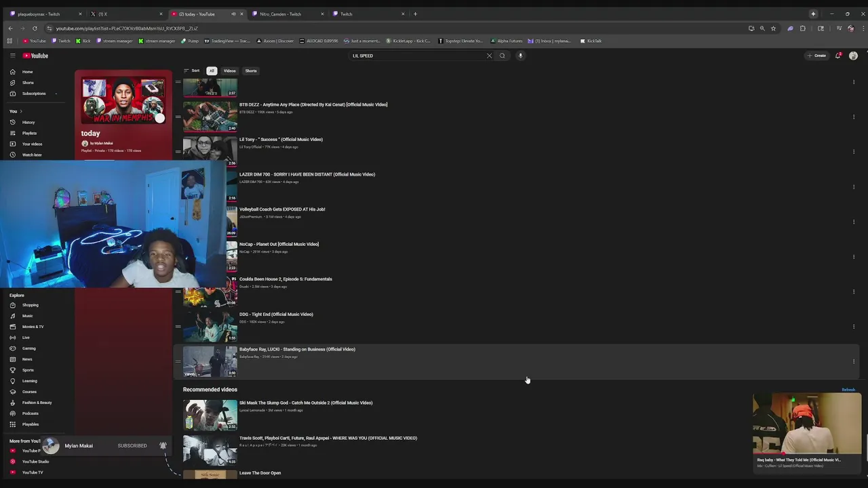Select the Videos filter chip
The width and height of the screenshot is (868, 488).
[230, 70]
